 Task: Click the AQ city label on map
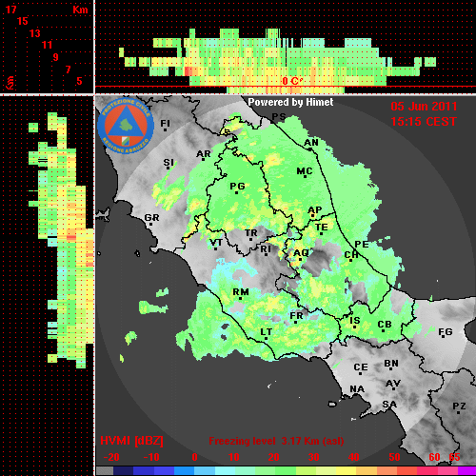click(301, 253)
